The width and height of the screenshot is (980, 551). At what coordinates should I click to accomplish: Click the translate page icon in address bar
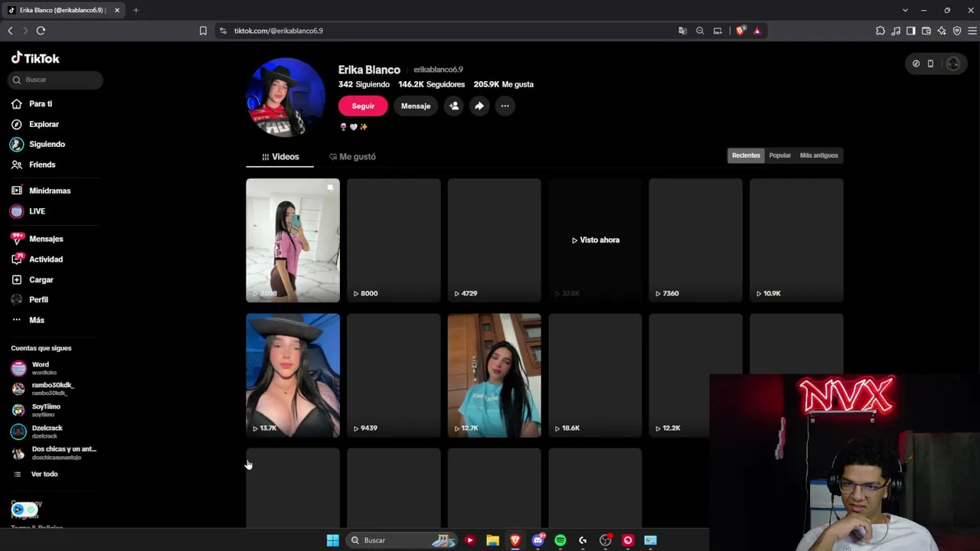pyautogui.click(x=682, y=31)
